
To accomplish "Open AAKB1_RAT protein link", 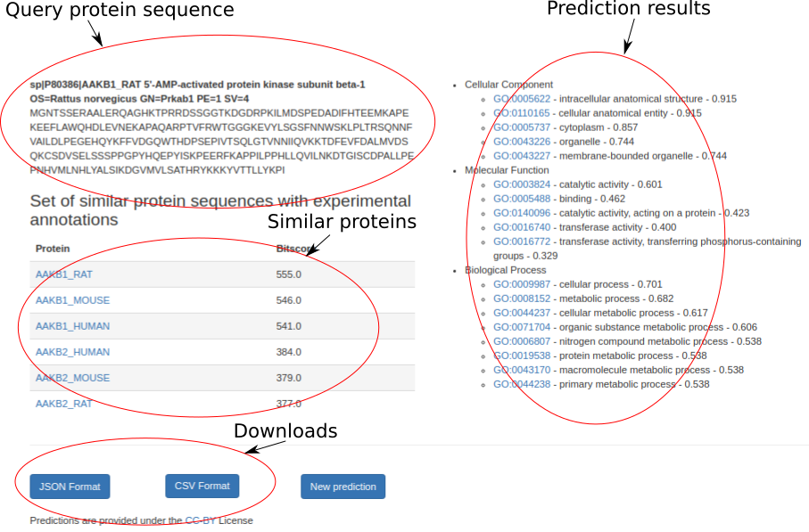I will coord(63,274).
